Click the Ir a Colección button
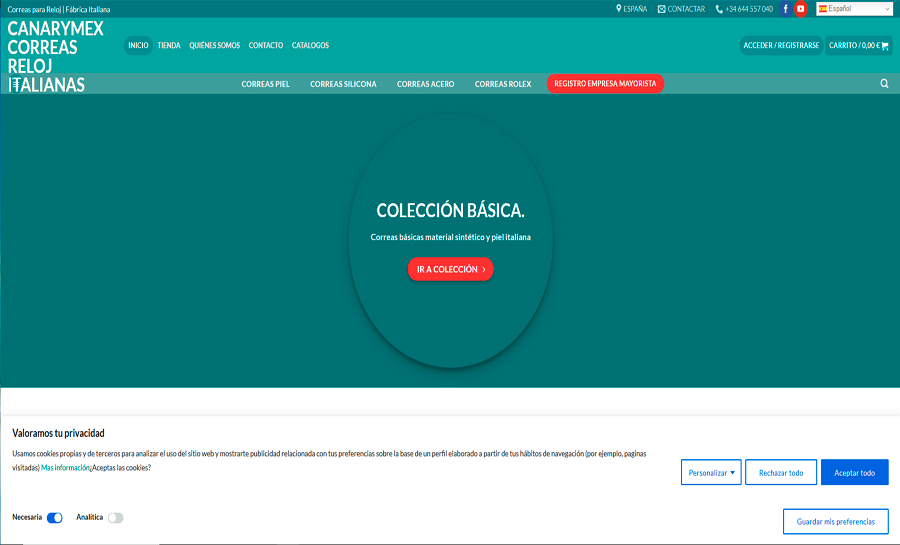900x545 pixels. 451,269
